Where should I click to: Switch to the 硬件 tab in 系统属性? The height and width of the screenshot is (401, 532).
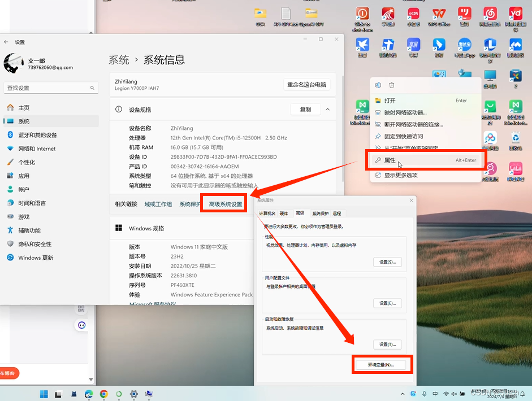[284, 213]
